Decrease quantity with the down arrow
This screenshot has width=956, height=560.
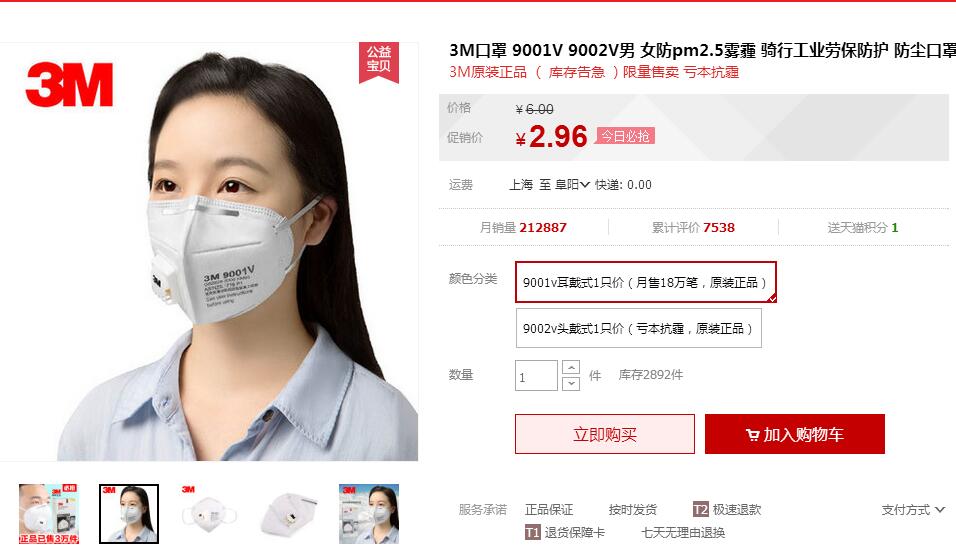pos(571,383)
